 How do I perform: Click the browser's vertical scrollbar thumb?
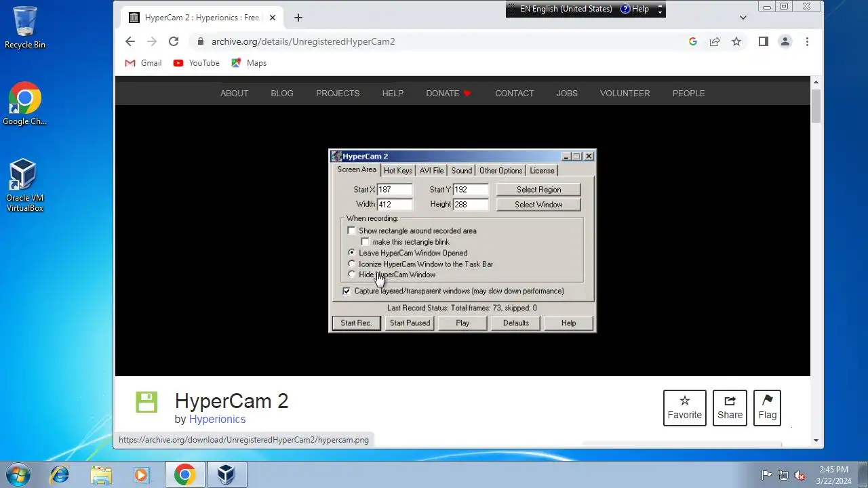pyautogui.click(x=816, y=106)
